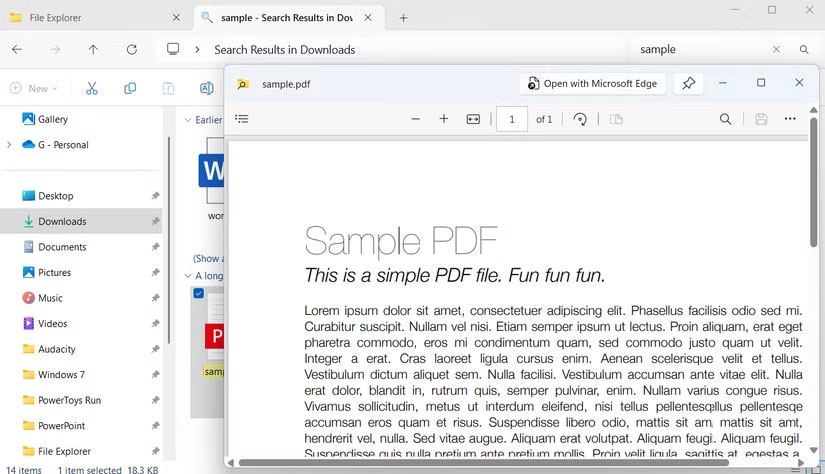Open the Pictures folder
825x474 pixels.
point(54,273)
